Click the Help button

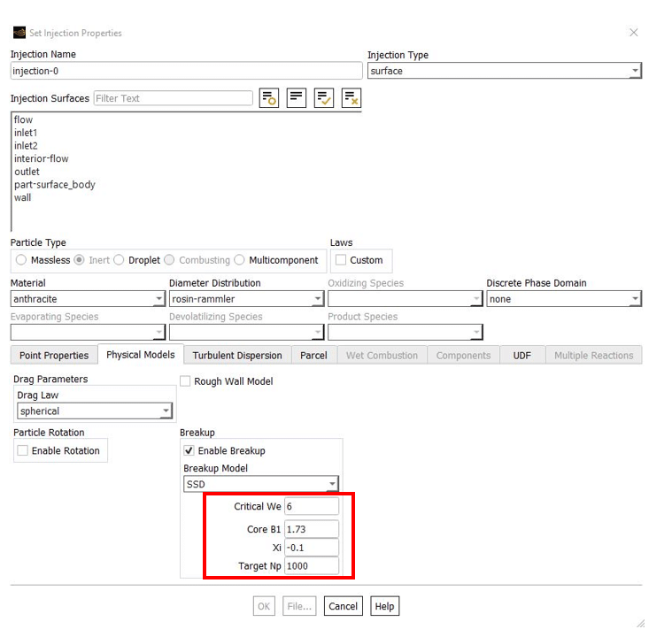point(384,606)
